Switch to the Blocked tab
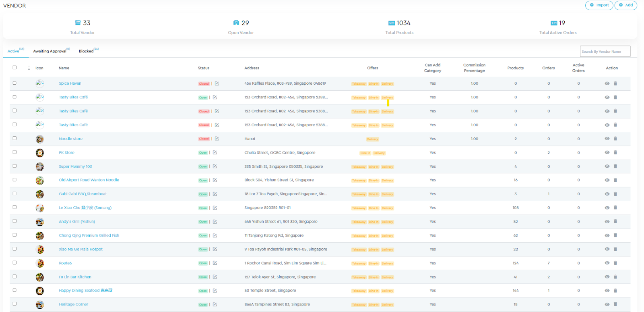 (x=89, y=51)
